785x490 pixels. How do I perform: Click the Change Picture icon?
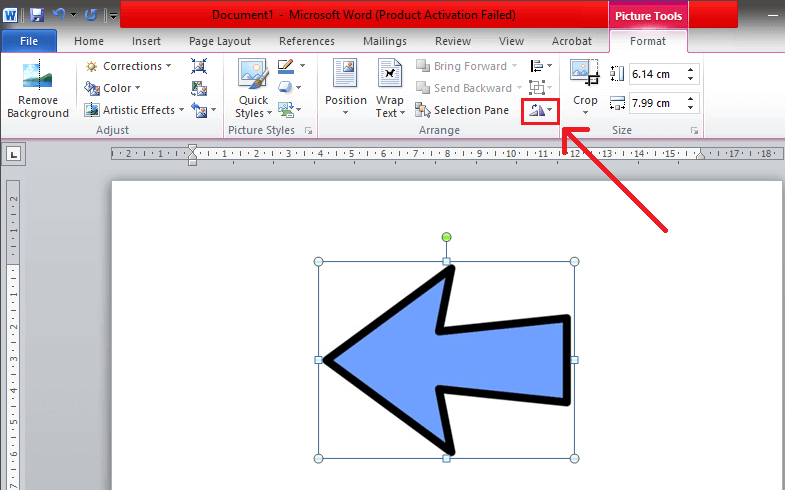[198, 88]
